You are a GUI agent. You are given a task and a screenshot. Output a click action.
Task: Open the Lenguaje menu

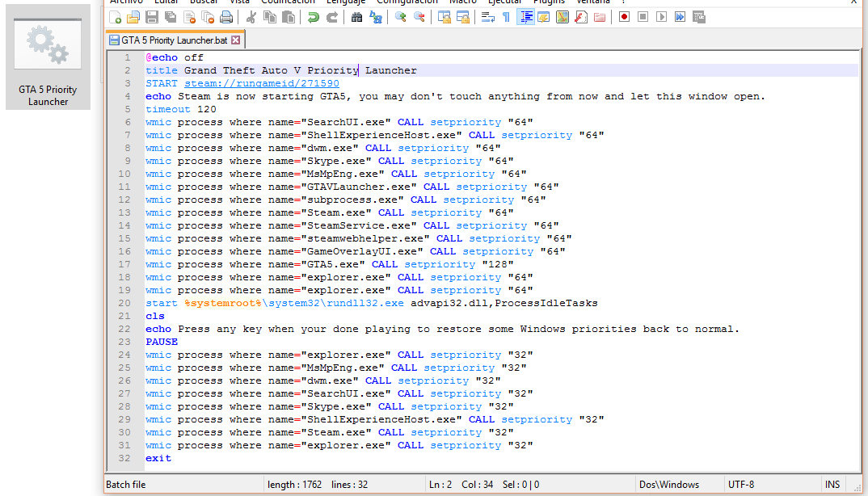point(346,2)
